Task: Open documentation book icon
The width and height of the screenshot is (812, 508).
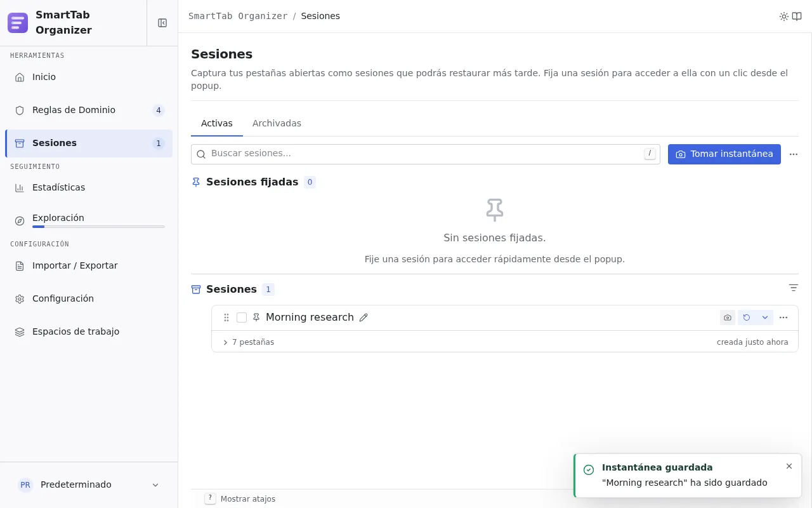Action: [x=797, y=17]
